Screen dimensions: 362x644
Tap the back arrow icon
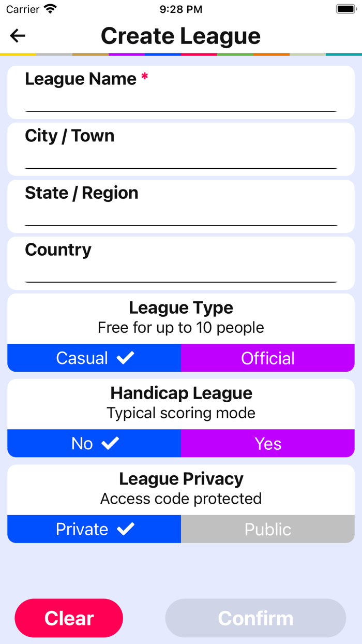pyautogui.click(x=18, y=36)
